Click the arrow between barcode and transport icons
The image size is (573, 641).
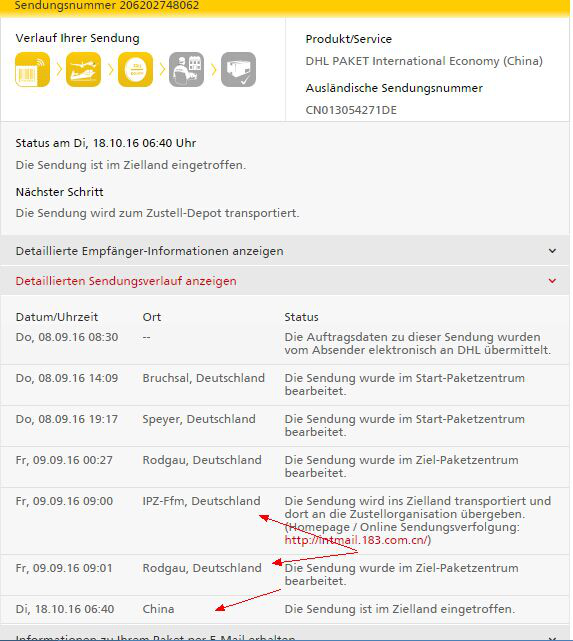(x=58, y=69)
